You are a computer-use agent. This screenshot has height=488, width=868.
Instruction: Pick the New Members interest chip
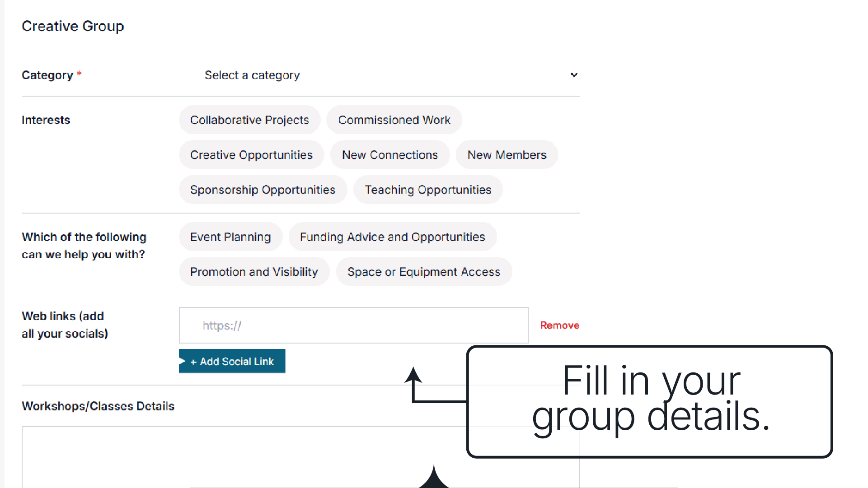coord(507,155)
